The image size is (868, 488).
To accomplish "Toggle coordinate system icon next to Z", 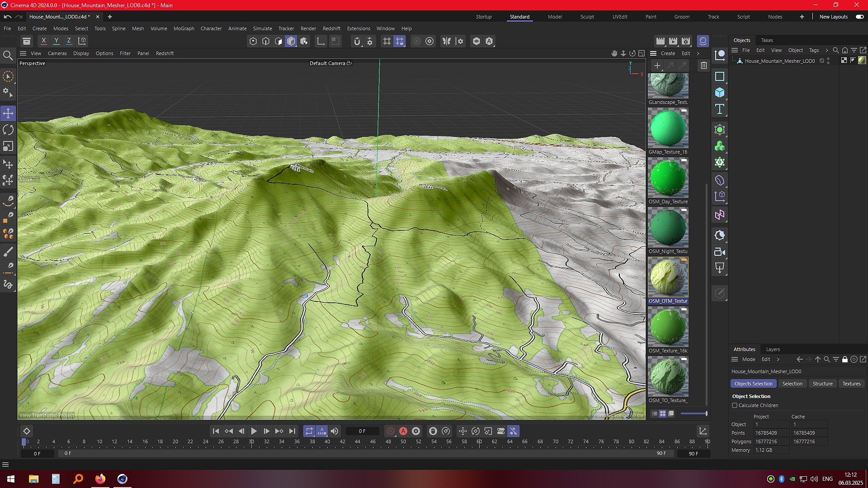I will [82, 41].
